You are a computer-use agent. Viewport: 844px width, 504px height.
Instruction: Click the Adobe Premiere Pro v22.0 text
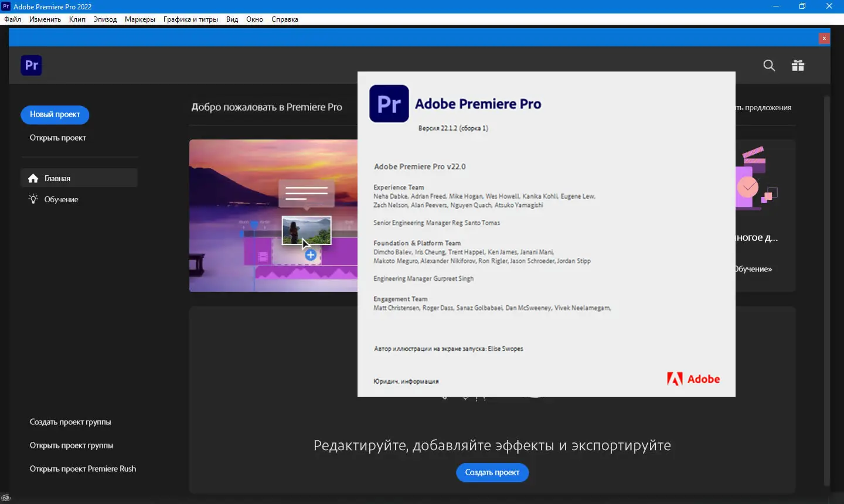420,166
